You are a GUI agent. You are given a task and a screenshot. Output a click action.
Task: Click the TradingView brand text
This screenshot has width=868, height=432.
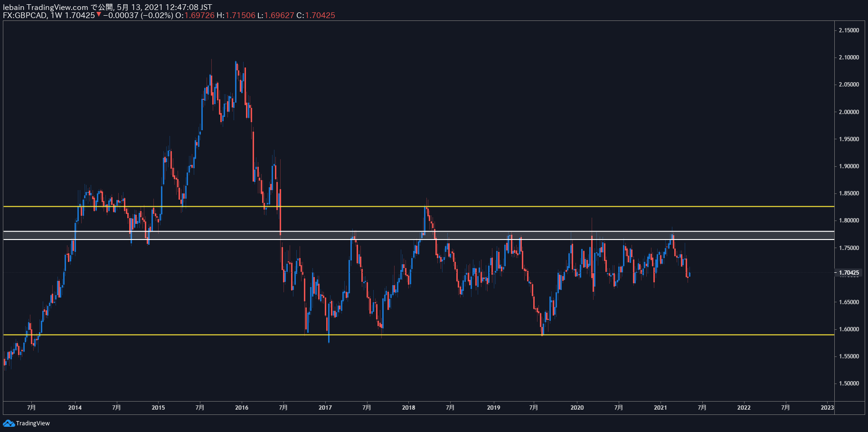click(33, 423)
